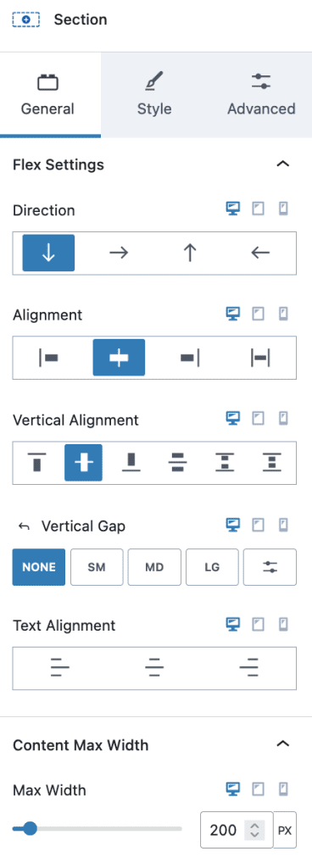Open the PX unit selector

click(285, 830)
